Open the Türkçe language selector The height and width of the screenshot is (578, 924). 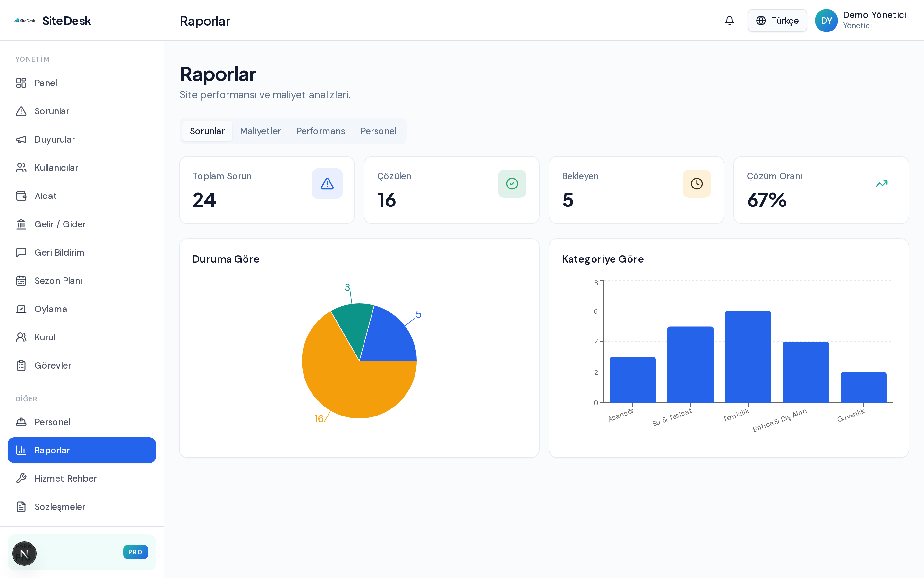tap(777, 21)
